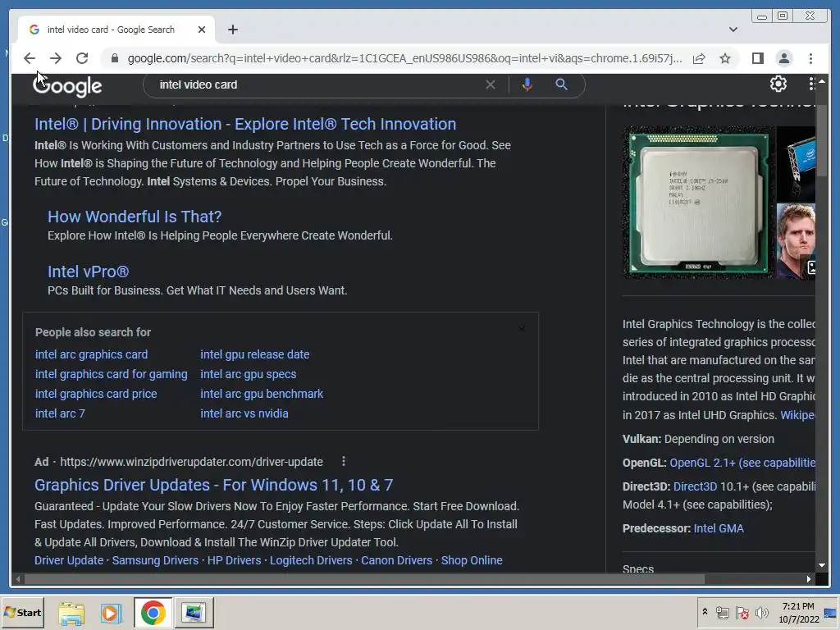Submit search with the magnifier icon
Image resolution: width=840 pixels, height=630 pixels.
(561, 84)
